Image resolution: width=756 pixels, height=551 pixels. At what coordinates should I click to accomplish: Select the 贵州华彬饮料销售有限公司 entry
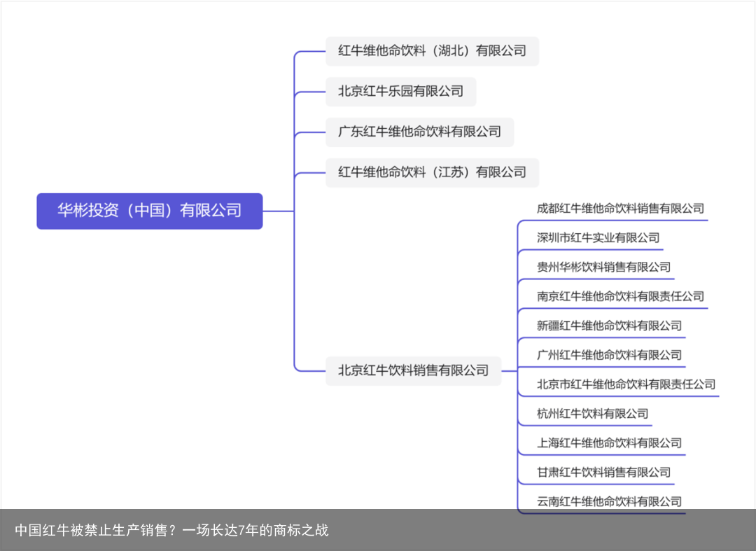[x=603, y=267]
